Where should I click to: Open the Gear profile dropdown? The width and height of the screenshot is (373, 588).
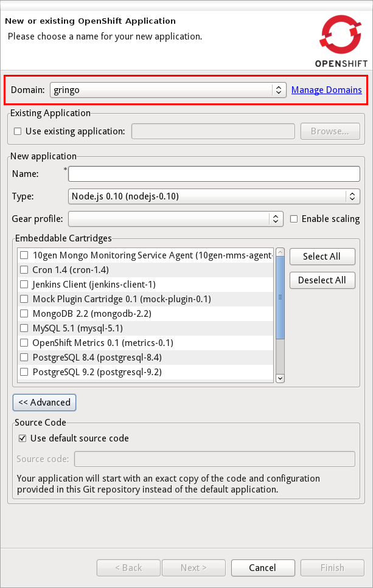(176, 219)
